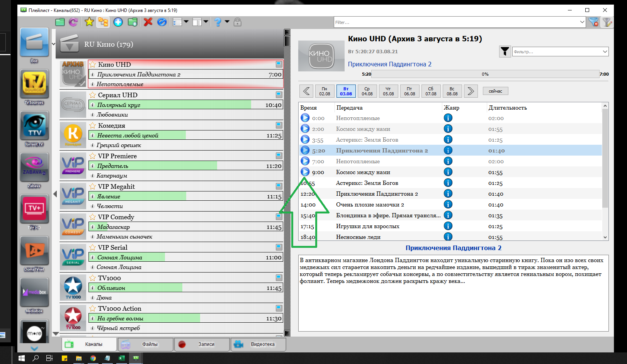Viewport: 627px width, 364px height.
Task: Click the purple refresh arrow in the toolbar
Action: pyautogui.click(x=73, y=22)
